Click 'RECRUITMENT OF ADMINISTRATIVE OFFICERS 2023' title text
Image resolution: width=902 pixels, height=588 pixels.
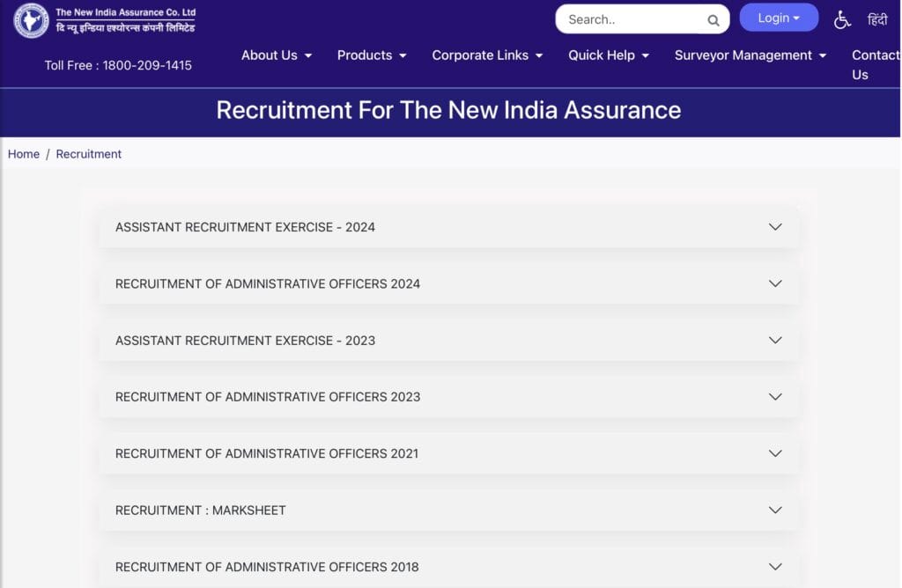pos(268,397)
